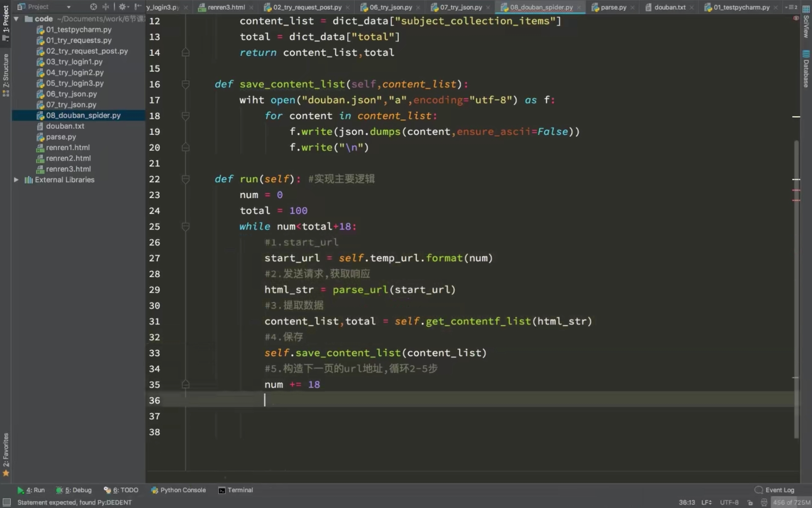The height and width of the screenshot is (508, 812).
Task: Open the Database side panel
Action: click(806, 69)
